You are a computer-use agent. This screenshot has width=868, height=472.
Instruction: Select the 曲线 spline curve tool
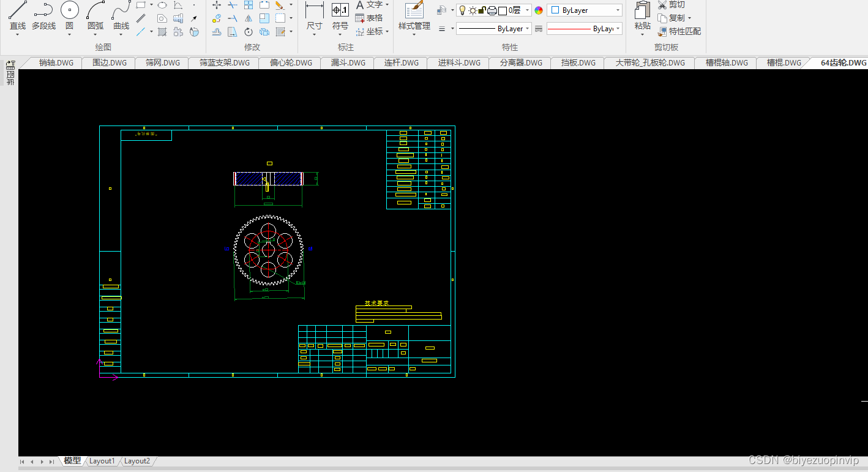pos(121,15)
